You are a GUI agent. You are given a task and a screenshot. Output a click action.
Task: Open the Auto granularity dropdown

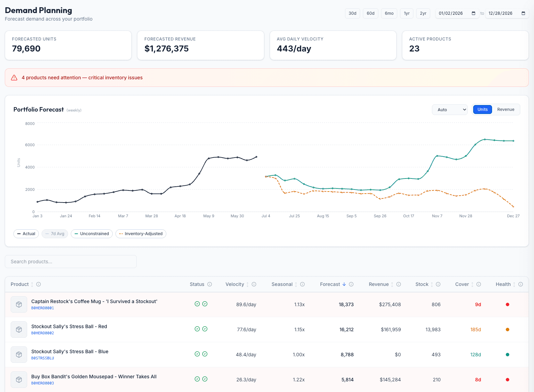coord(449,110)
